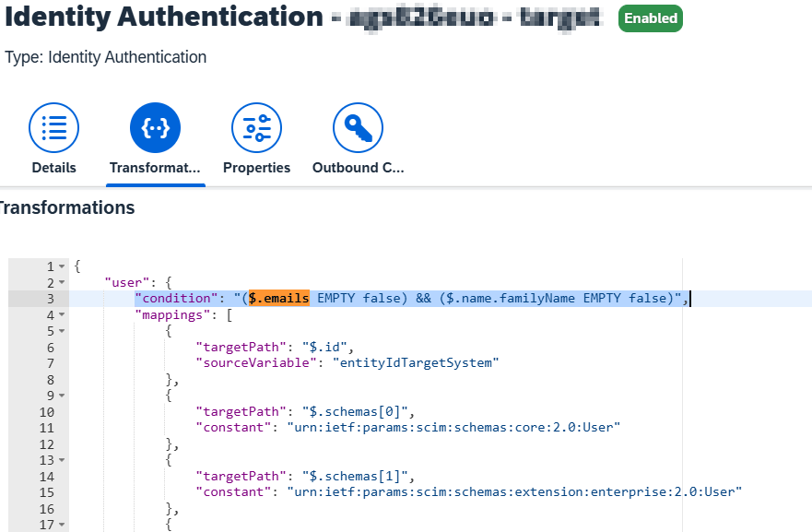The width and height of the screenshot is (812, 532).
Task: Select the Transformations curly-braces icon
Action: click(156, 127)
